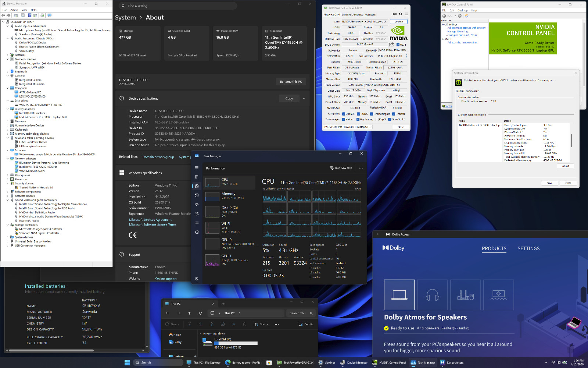
Task: Open Services icon in Task Manager sidebar
Action: (x=197, y=232)
